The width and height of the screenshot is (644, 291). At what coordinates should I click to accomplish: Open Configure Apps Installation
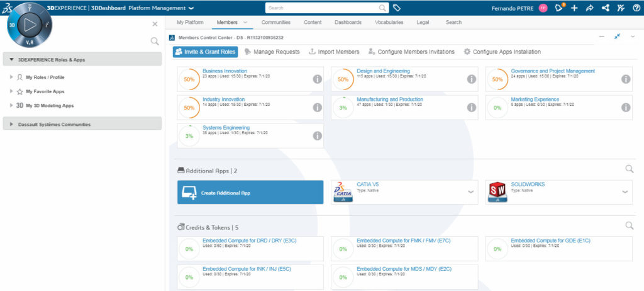(x=502, y=52)
